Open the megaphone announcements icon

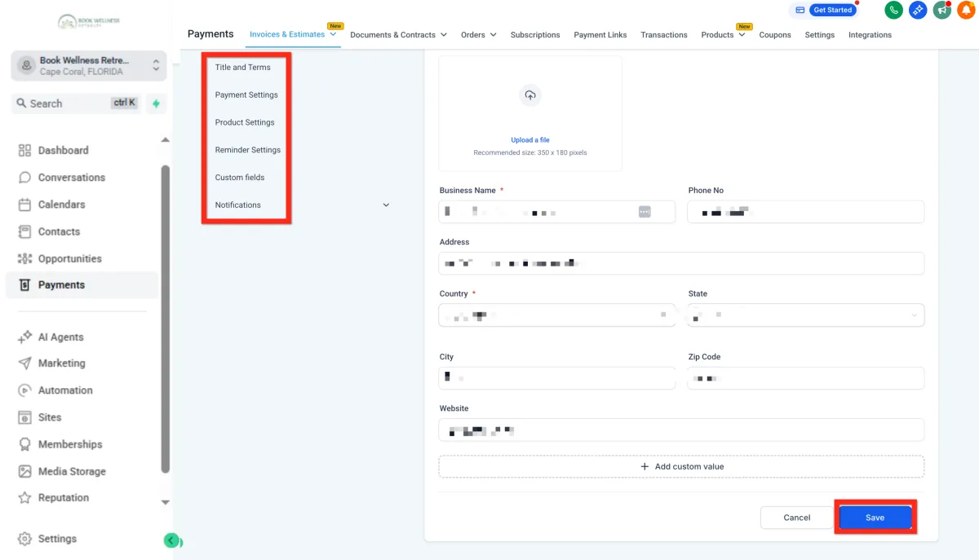click(942, 10)
